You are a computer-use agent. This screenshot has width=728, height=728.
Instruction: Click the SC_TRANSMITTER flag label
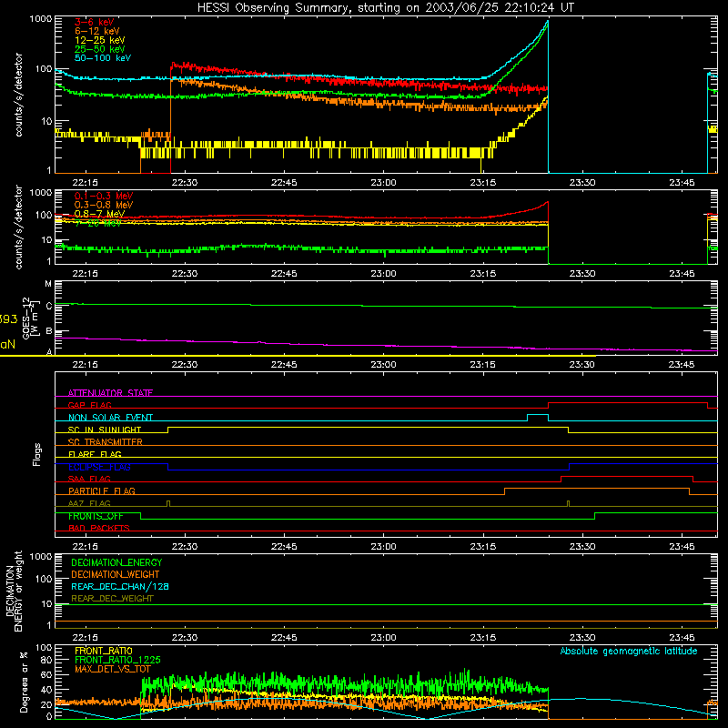click(x=106, y=441)
